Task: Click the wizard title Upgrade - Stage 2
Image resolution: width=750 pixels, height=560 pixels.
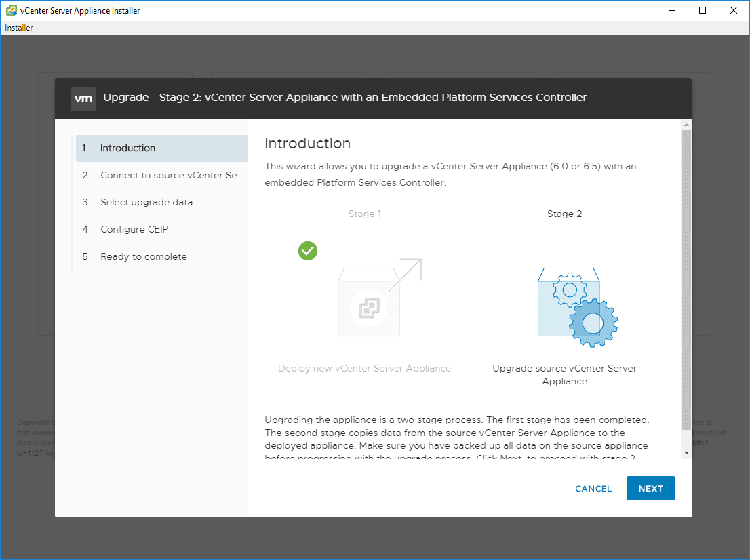Action: [x=345, y=98]
